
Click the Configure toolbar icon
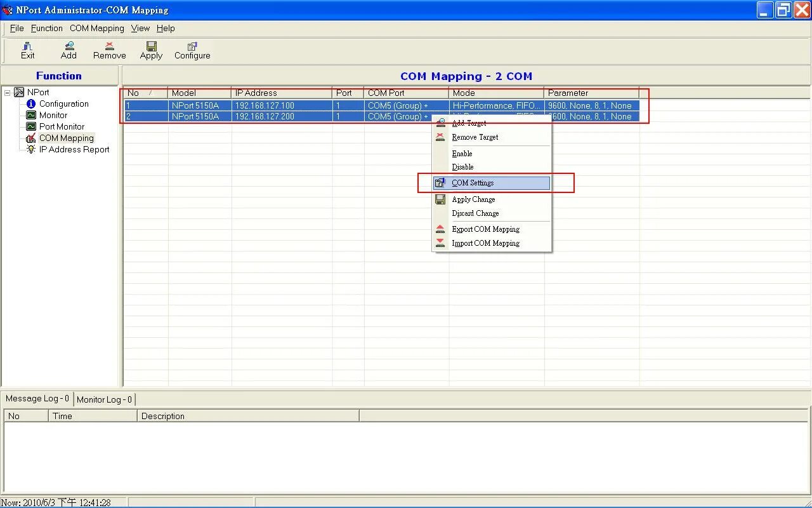(x=192, y=46)
